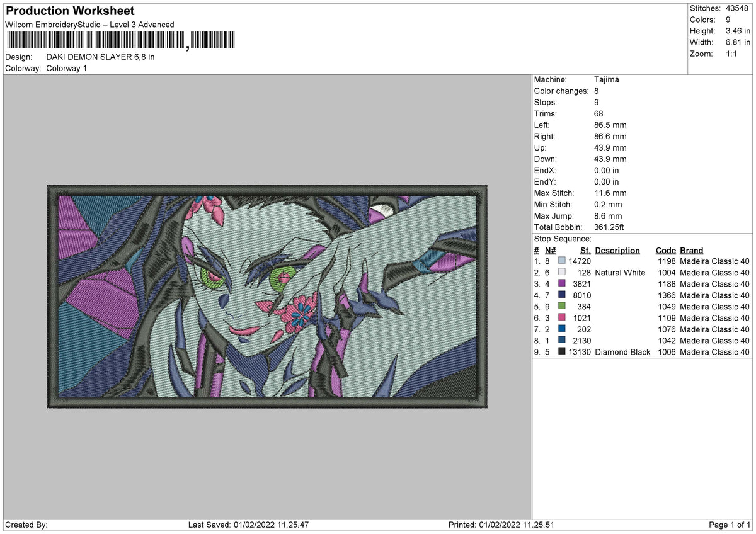This screenshot has height=534, width=756.
Task: Click the Colorway 1 value
Action: point(67,68)
